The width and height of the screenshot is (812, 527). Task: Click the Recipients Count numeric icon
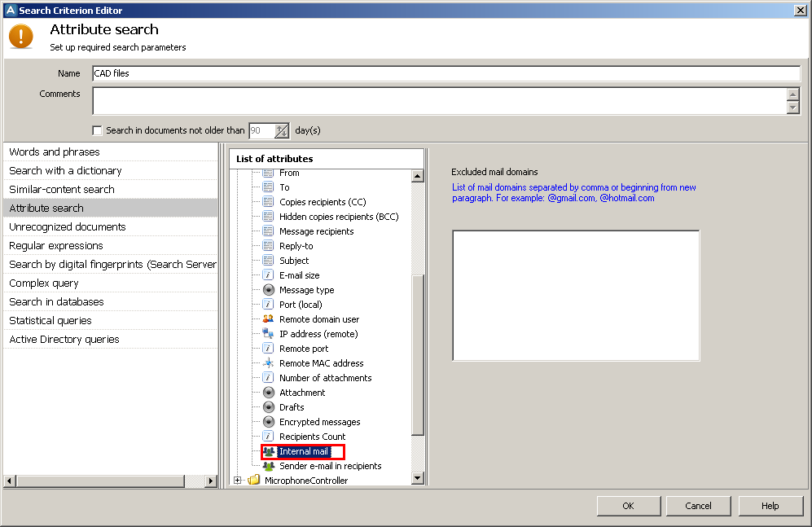point(268,437)
